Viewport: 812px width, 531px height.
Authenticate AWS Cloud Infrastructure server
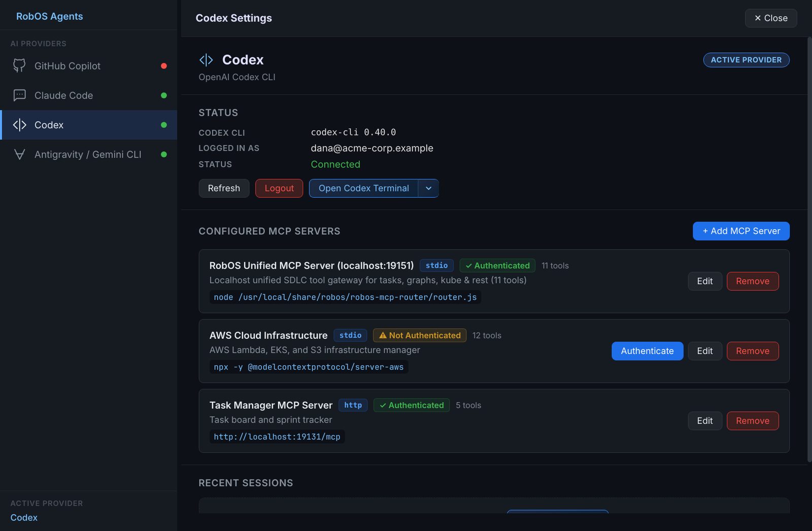click(647, 351)
